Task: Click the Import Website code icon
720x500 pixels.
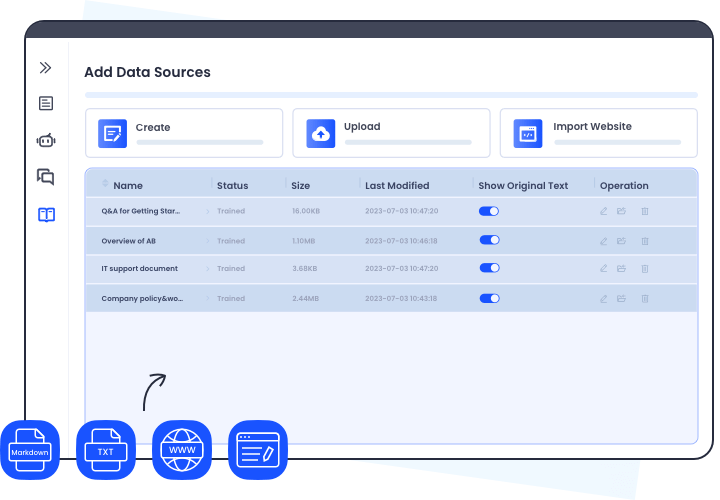Action: pos(528,134)
